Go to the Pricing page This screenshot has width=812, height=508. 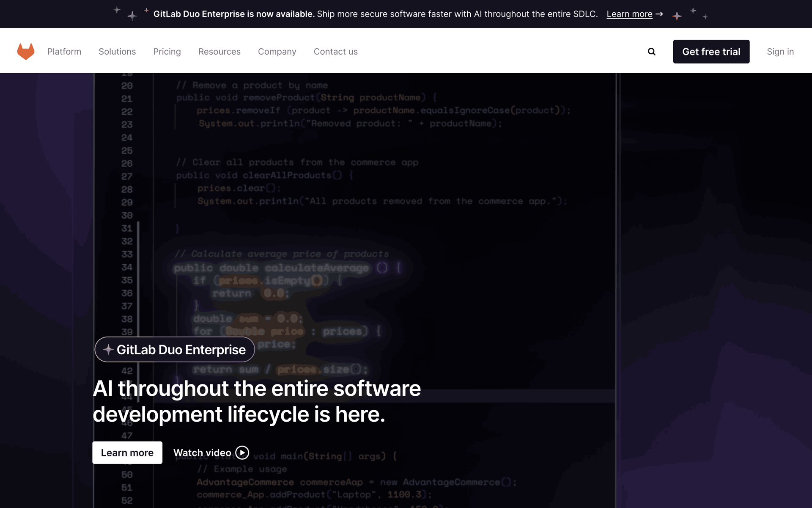pos(167,52)
